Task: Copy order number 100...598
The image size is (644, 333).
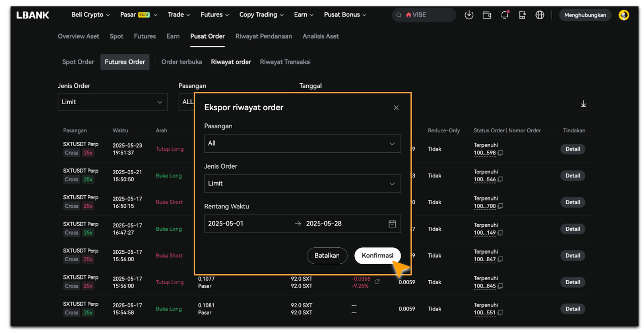Action: coord(500,153)
